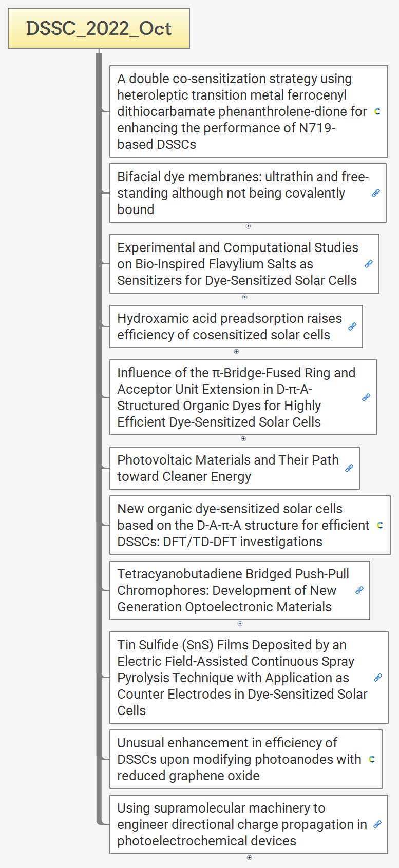This screenshot has width=399, height=868.
Task: Click the icon on reduced graphene oxide node
Action: pos(372,759)
